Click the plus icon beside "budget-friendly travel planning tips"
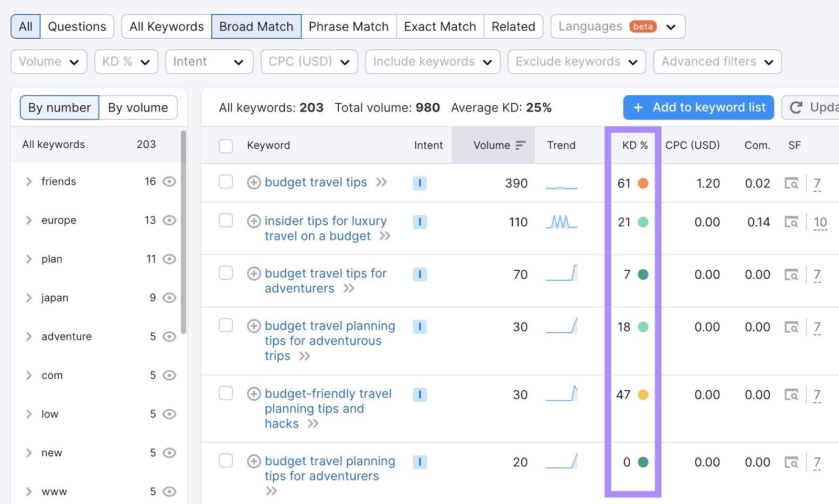 pos(254,394)
